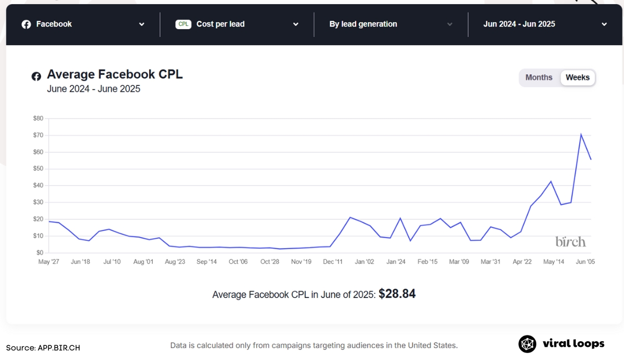Click the $70 peak point on the line
Screen dimensions: 624x364
[x=581, y=135]
